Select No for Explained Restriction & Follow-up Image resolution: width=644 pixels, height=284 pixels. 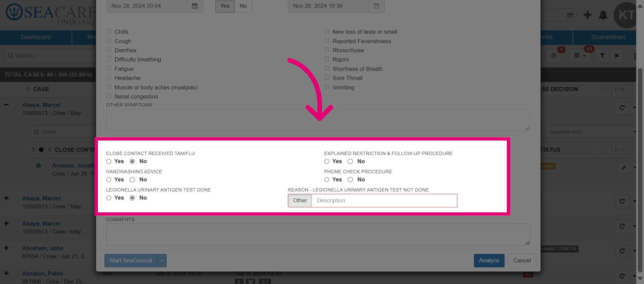(x=351, y=161)
